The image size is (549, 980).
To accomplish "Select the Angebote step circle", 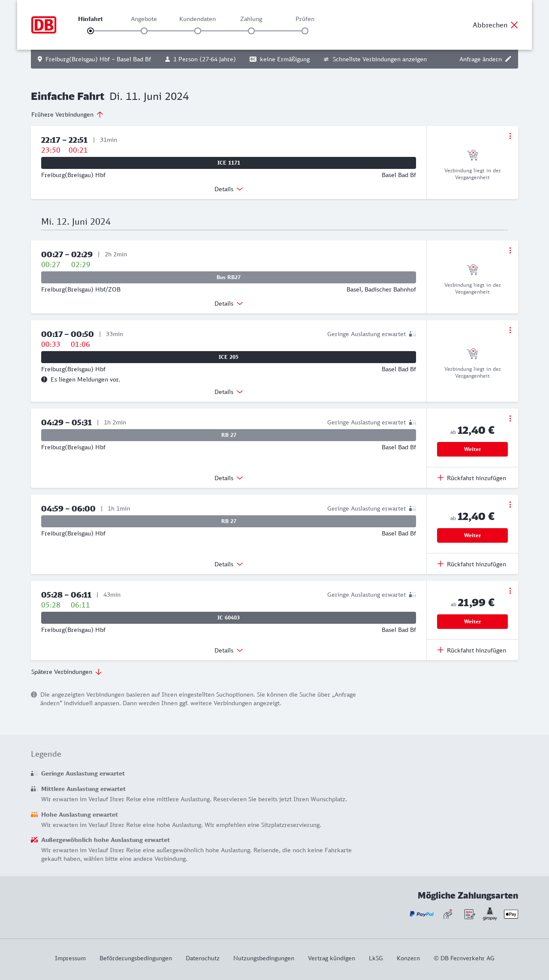I will 144,31.
